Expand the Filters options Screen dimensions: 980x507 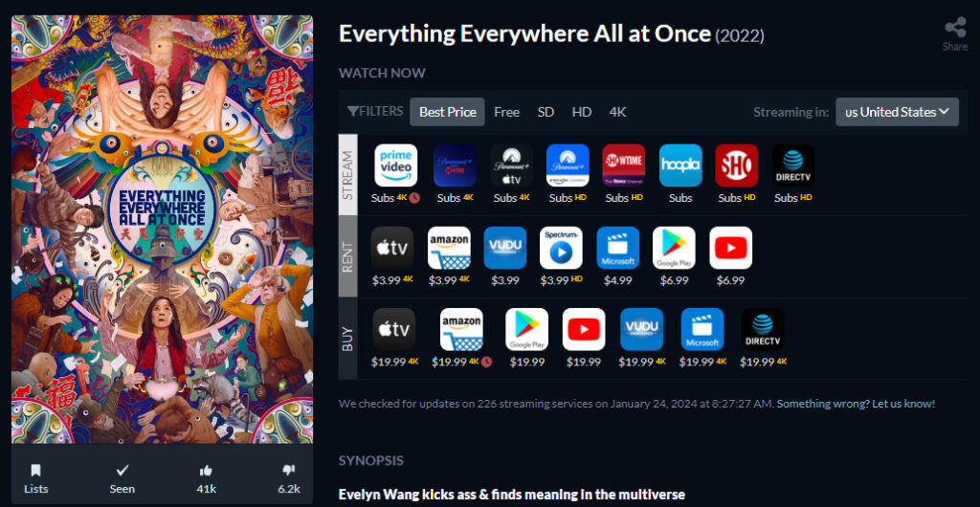[375, 112]
